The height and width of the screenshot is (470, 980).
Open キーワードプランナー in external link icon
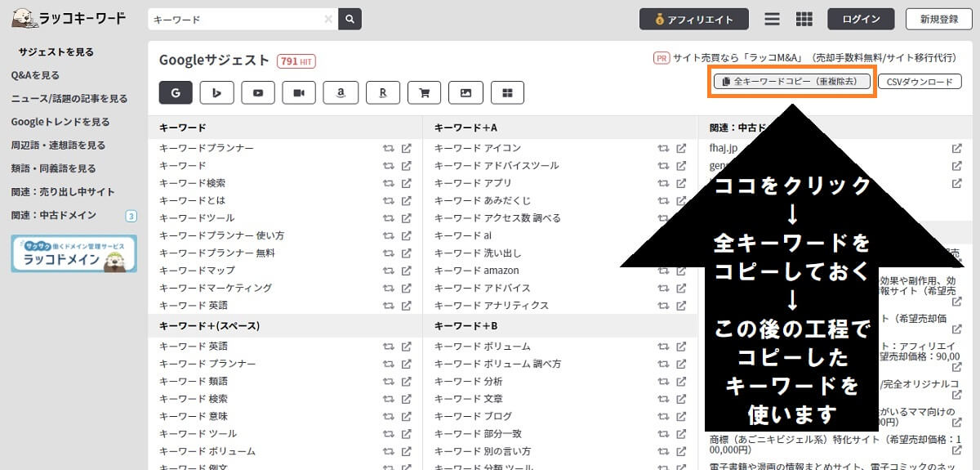406,148
